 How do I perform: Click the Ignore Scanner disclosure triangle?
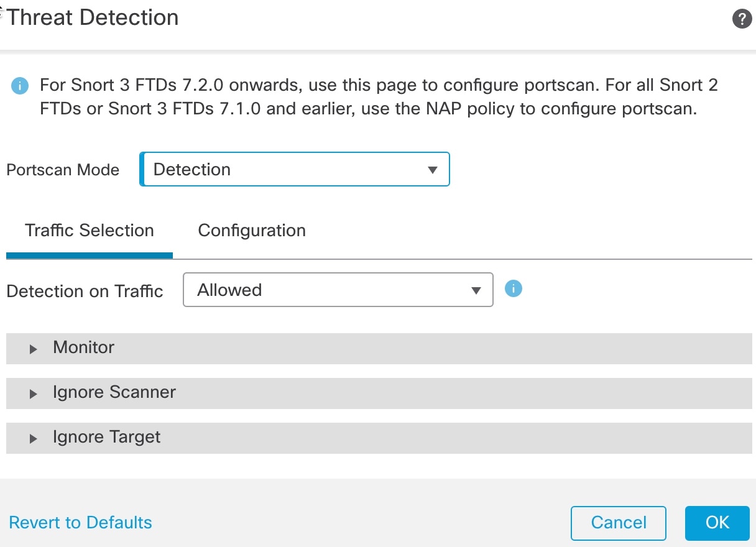(34, 394)
